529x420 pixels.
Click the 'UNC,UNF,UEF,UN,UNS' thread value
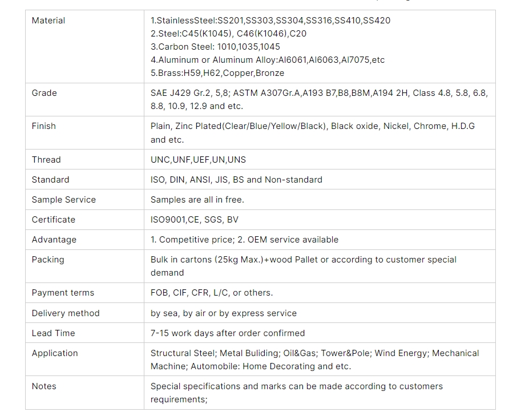click(198, 160)
